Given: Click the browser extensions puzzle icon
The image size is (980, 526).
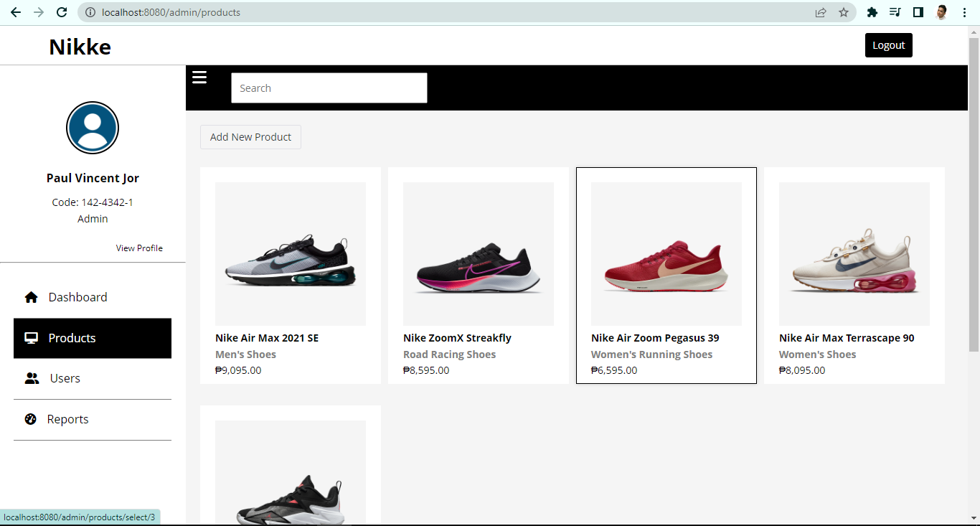Looking at the screenshot, I should [x=872, y=12].
